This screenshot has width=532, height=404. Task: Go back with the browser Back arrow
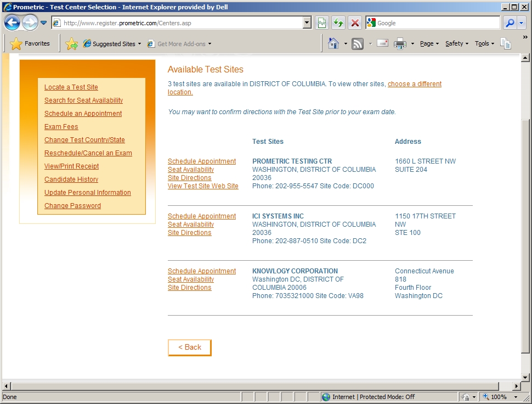click(x=12, y=23)
